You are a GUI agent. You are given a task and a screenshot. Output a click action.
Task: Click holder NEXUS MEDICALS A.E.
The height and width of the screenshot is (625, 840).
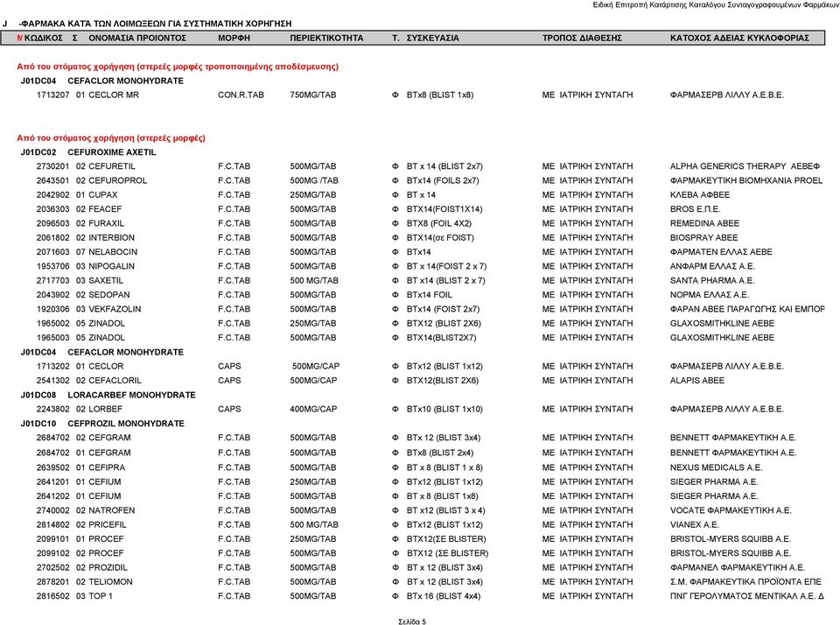coord(717,467)
